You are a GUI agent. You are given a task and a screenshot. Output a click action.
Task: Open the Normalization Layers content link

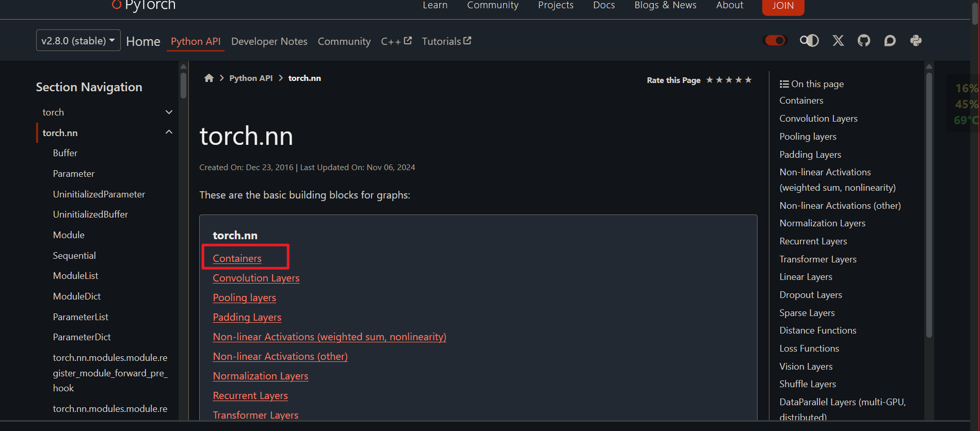point(261,376)
